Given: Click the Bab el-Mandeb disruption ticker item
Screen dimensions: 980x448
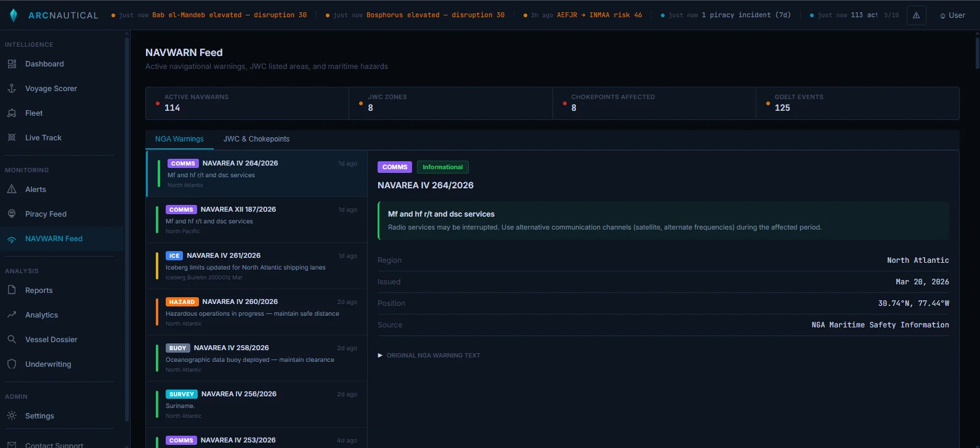Looking at the screenshot, I should tap(209, 15).
